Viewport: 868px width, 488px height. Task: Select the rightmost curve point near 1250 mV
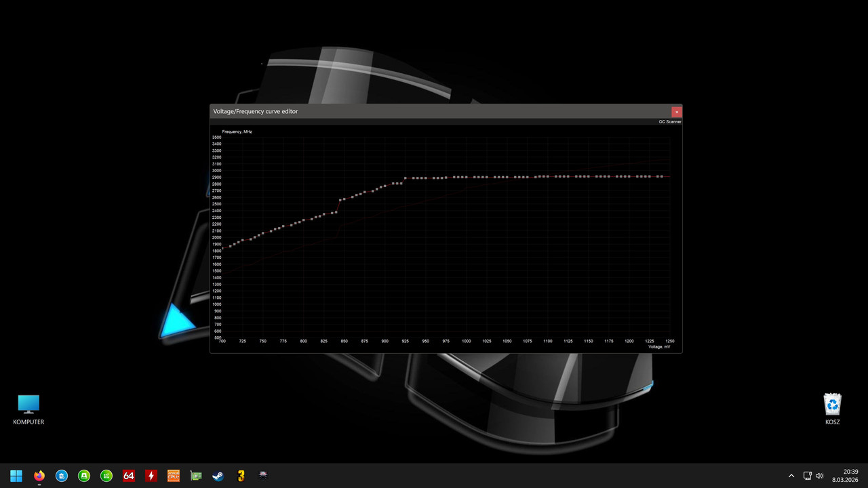[661, 176]
